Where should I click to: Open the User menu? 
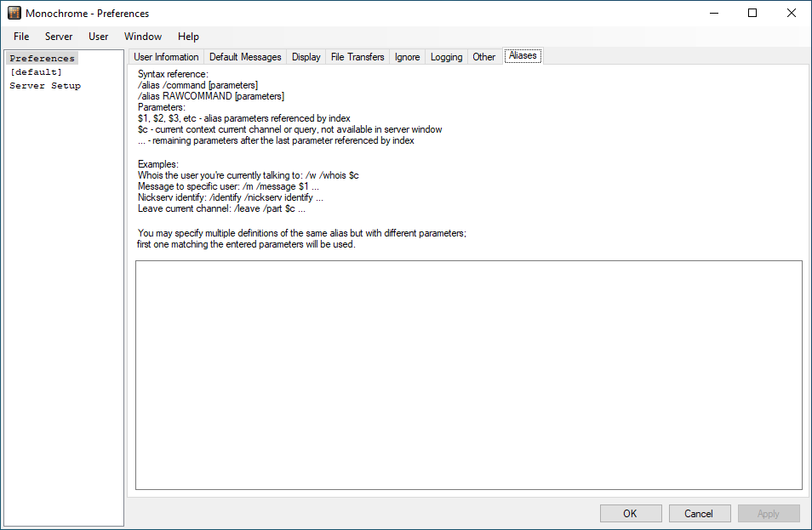click(x=99, y=37)
